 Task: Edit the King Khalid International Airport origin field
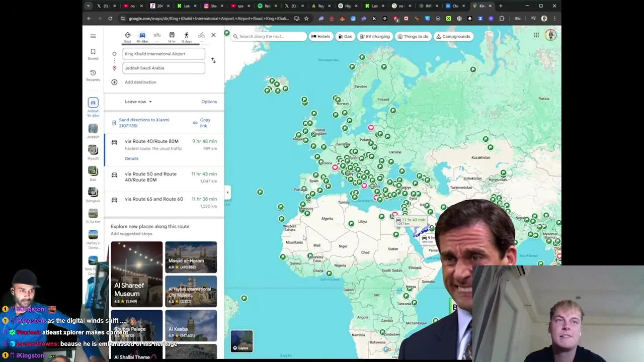[164, 54]
